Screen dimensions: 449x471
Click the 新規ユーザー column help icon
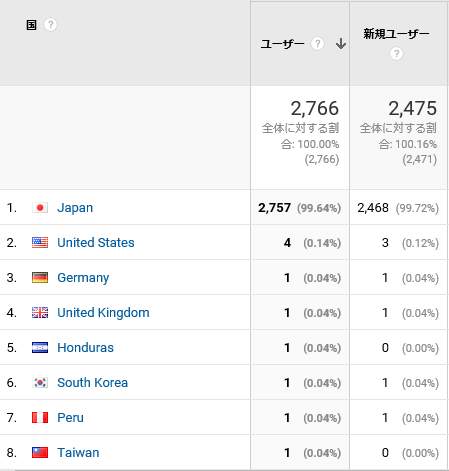pyautogui.click(x=396, y=54)
